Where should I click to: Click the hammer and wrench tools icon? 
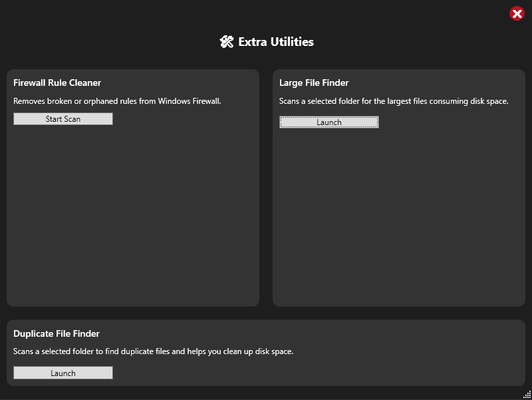pyautogui.click(x=227, y=42)
